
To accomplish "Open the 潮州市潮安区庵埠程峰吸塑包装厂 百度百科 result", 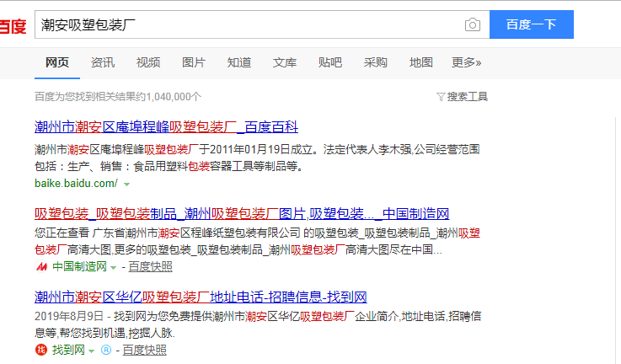I will pyautogui.click(x=166, y=127).
